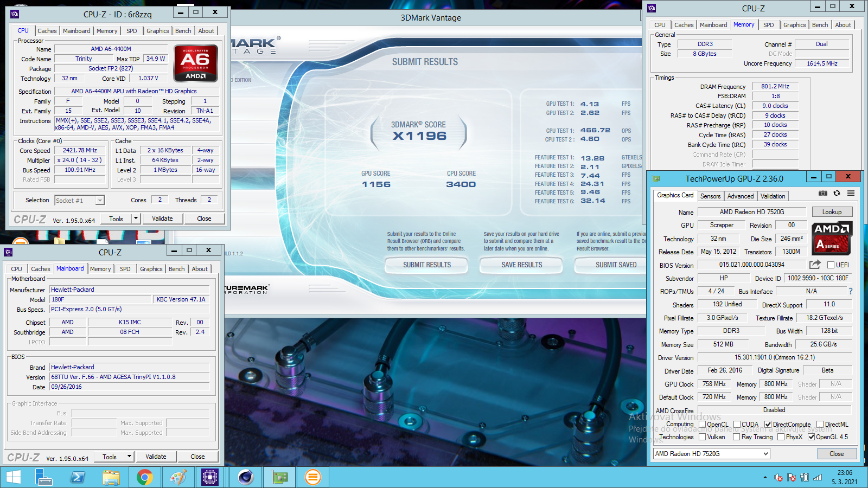Open the Advanced tab in GPU-Z
The height and width of the screenshot is (488, 868).
[740, 196]
